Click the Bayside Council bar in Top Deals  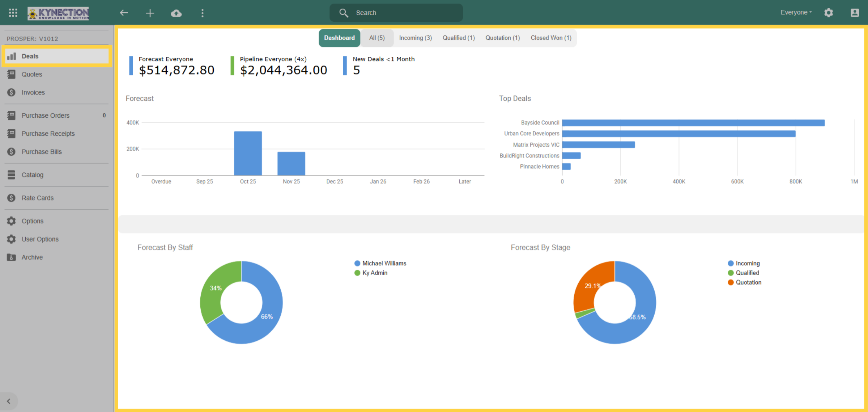coord(693,123)
